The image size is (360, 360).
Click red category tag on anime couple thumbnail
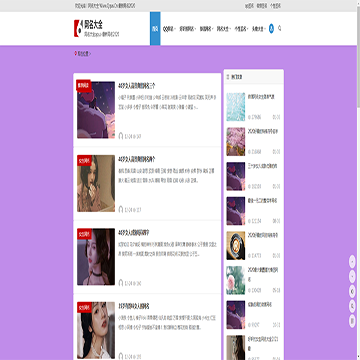point(84,85)
